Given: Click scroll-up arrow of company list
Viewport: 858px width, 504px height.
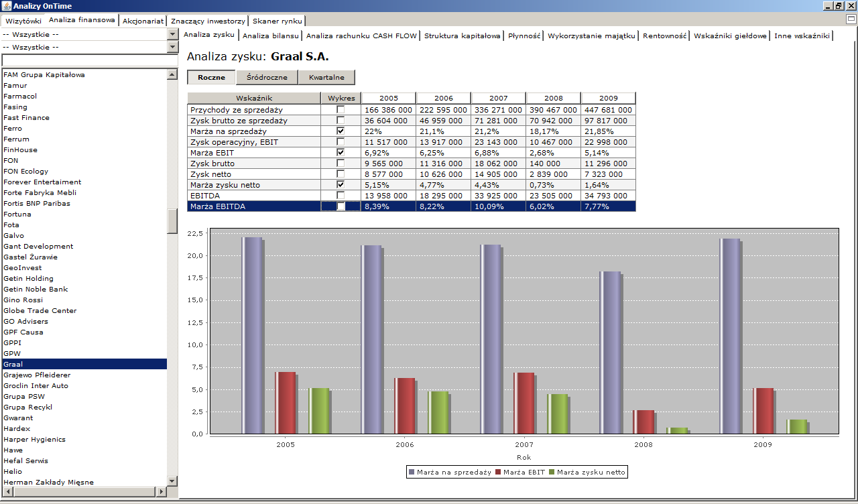Looking at the screenshot, I should click(172, 74).
